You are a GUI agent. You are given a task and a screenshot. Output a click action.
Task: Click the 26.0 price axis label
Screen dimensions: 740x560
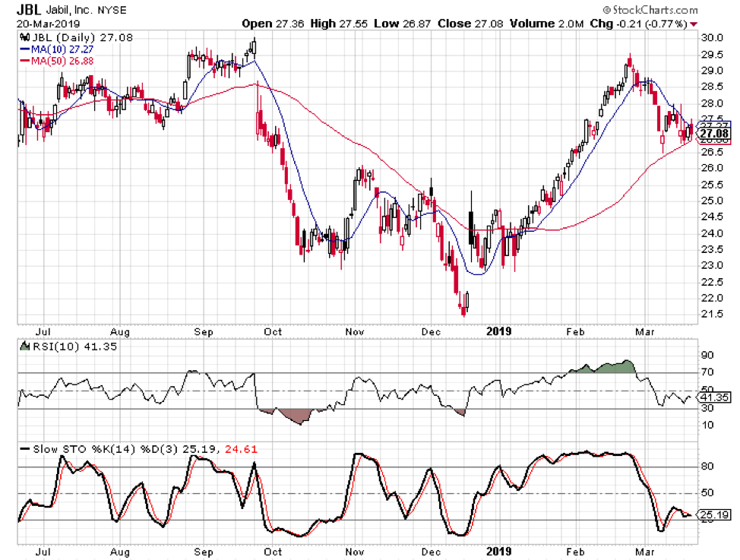point(712,168)
